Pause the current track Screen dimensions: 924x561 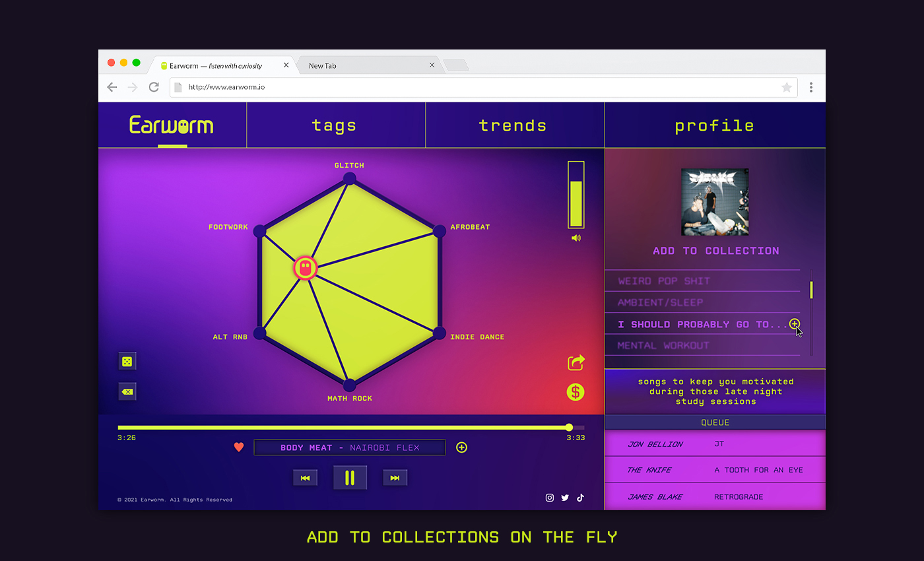(350, 478)
